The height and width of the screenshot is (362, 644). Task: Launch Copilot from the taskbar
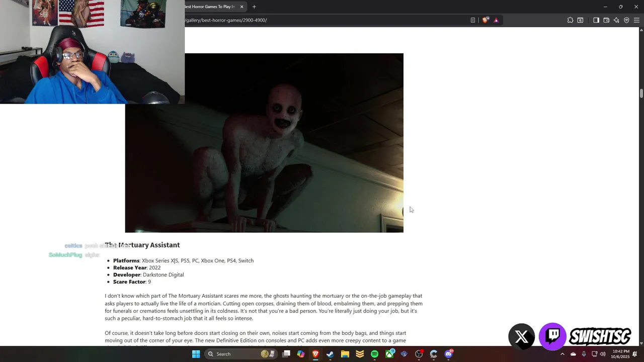(x=301, y=354)
